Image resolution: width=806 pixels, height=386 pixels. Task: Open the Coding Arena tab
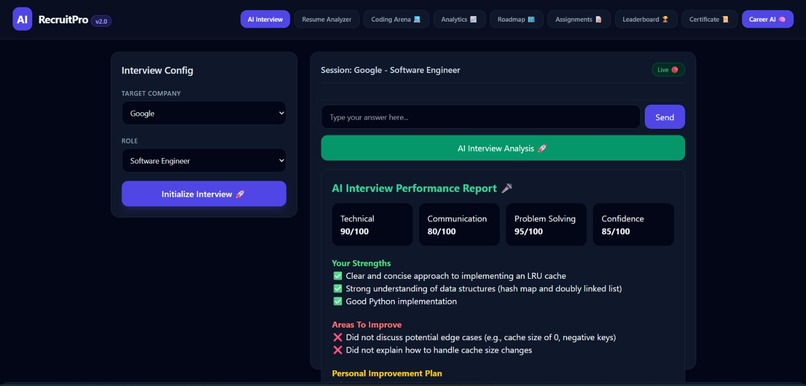click(396, 19)
